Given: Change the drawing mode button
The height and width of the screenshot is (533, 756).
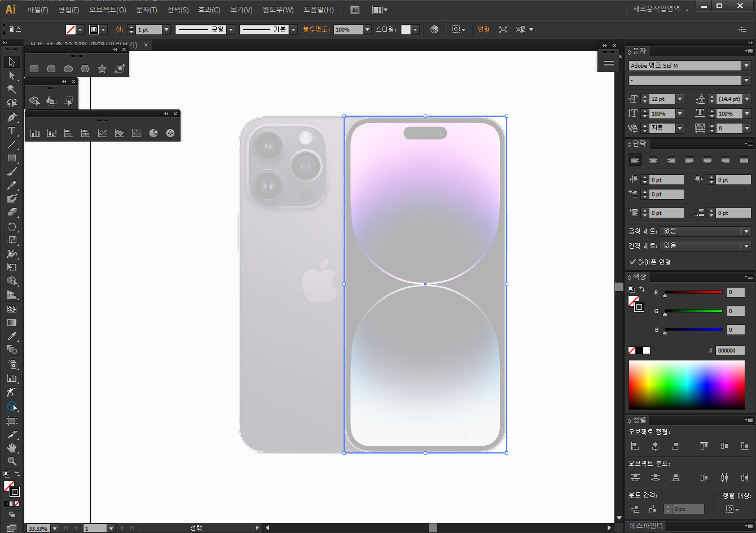Looking at the screenshot, I should [x=12, y=515].
